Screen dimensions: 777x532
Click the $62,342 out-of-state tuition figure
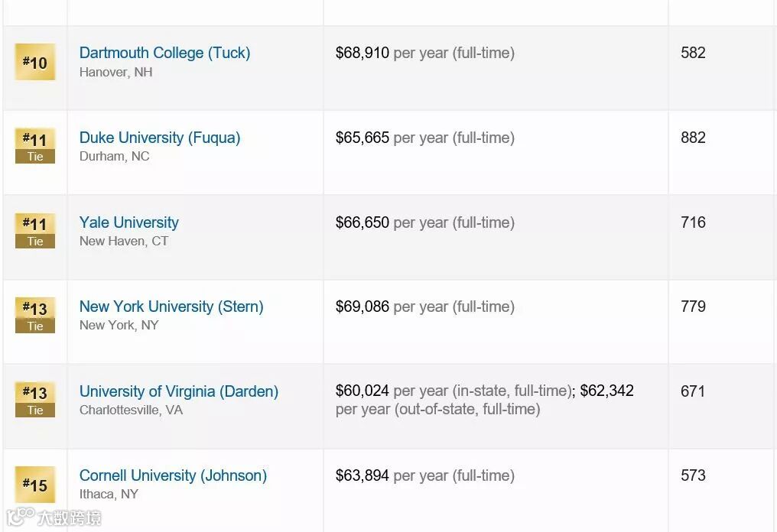[607, 391]
